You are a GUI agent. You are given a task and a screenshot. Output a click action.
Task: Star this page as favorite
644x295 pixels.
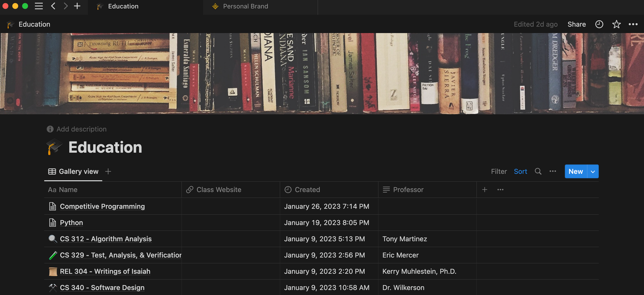pos(616,25)
